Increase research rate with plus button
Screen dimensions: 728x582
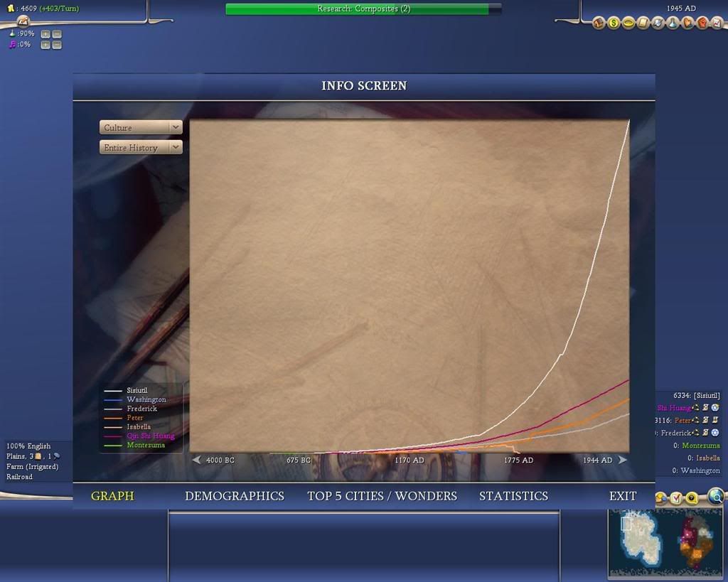(x=45, y=34)
